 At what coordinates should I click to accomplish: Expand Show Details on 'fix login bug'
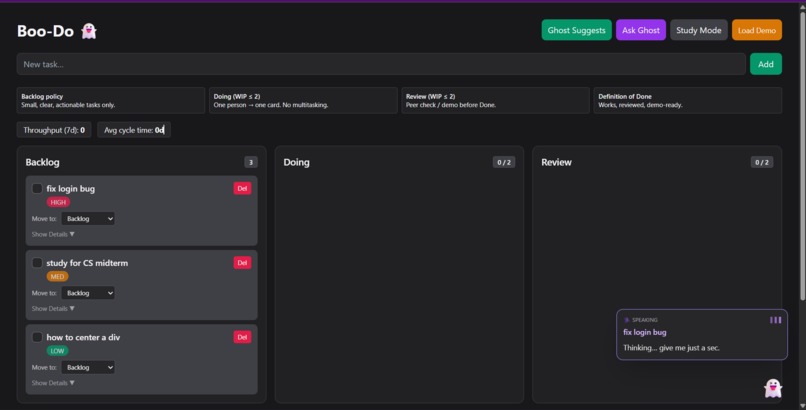pos(53,234)
